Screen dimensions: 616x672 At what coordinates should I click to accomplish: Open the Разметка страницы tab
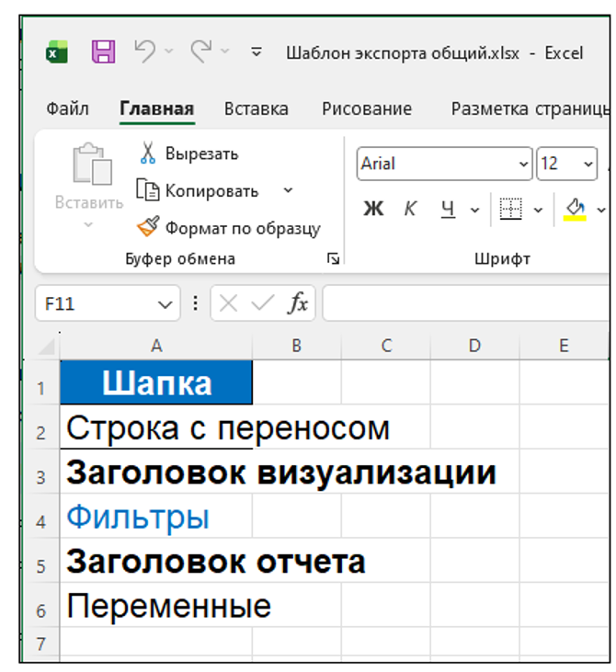[x=530, y=108]
